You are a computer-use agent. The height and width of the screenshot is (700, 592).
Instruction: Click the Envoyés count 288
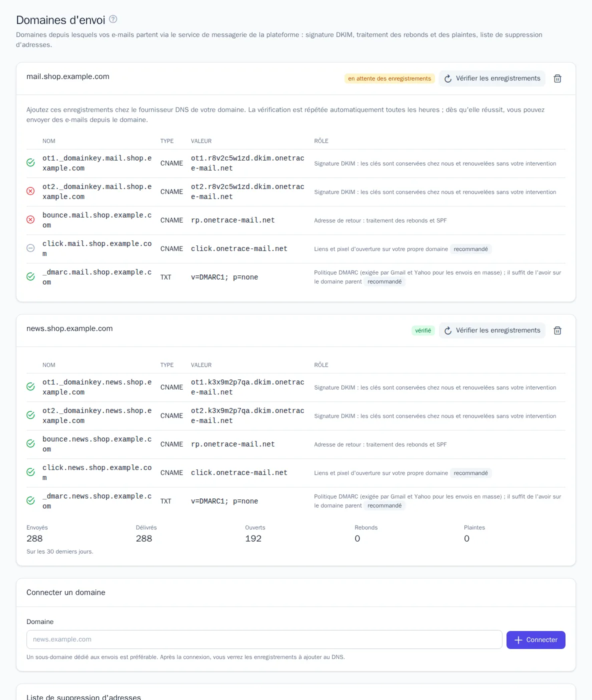pos(34,538)
